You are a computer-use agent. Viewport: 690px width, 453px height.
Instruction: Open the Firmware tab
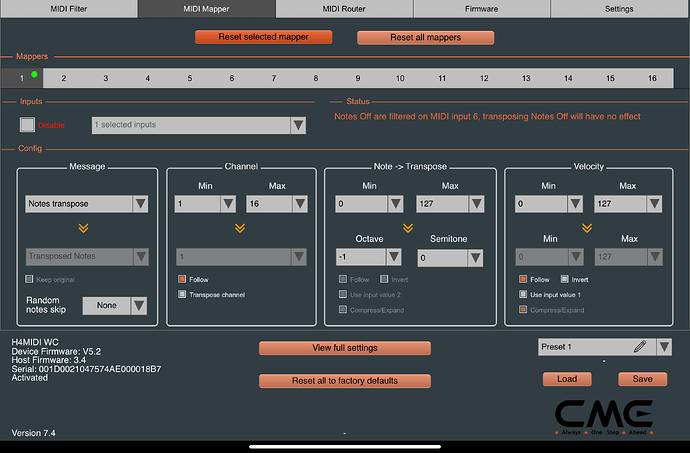(x=482, y=8)
